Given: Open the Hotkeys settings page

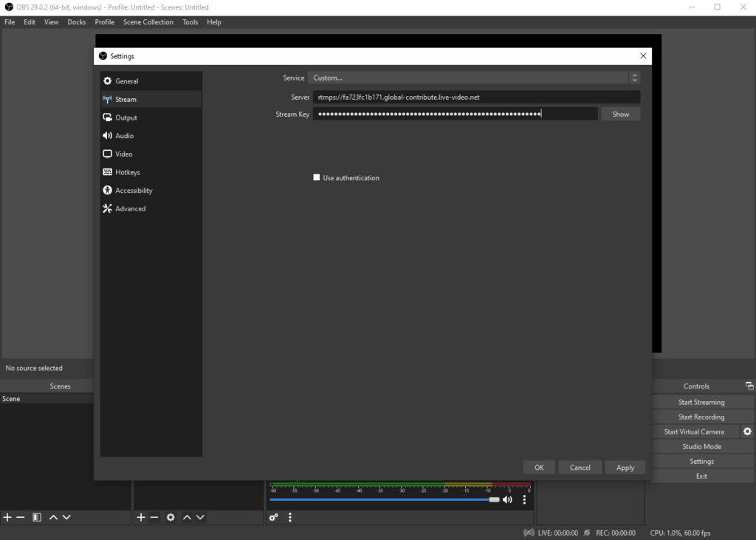Looking at the screenshot, I should (127, 171).
